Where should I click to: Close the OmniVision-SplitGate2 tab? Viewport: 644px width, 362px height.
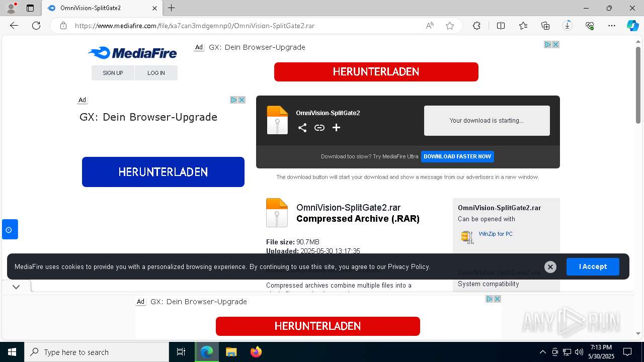155,8
